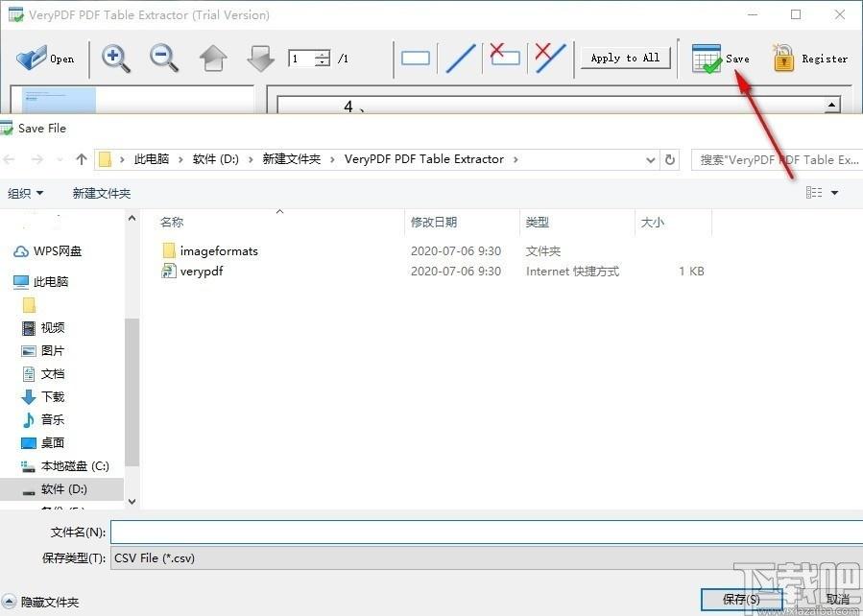Open the 组织 menu
Viewport: 863px width, 616px height.
tap(25, 193)
